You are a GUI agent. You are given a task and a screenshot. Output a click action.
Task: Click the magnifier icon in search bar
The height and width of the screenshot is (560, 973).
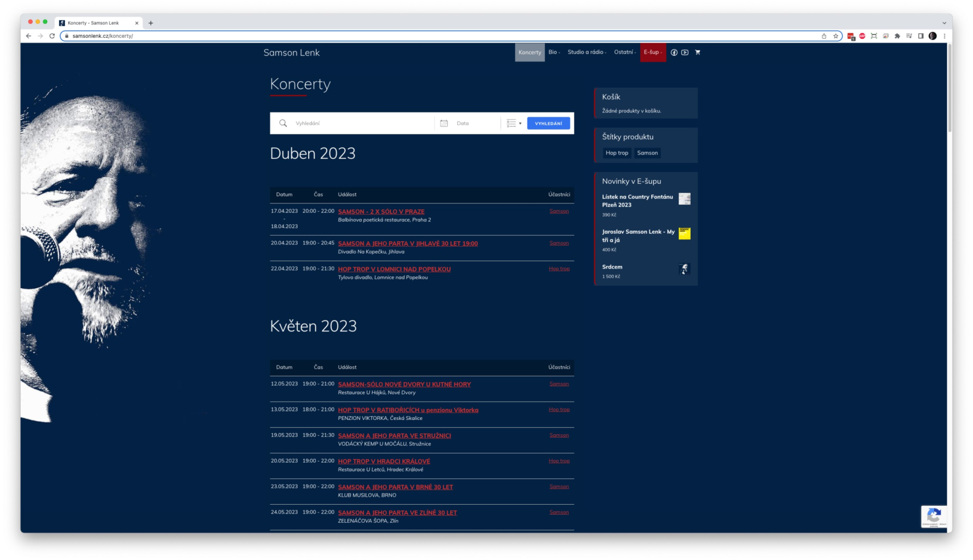click(283, 124)
